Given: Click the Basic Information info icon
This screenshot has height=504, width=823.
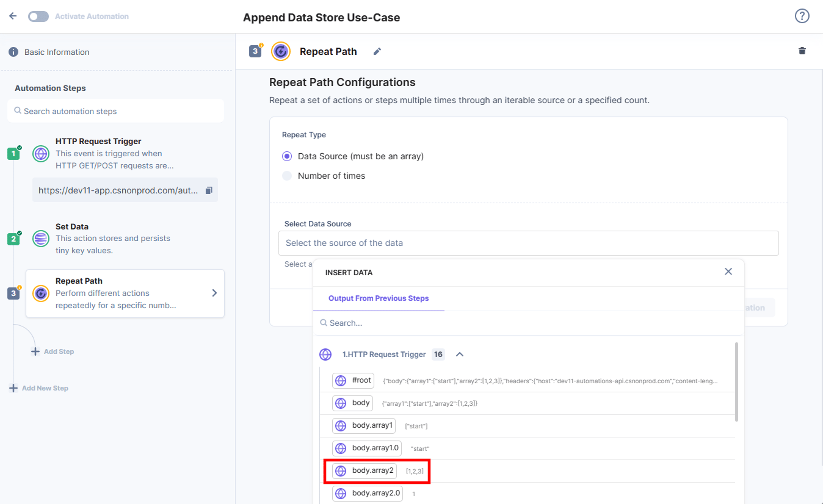Looking at the screenshot, I should 13,52.
